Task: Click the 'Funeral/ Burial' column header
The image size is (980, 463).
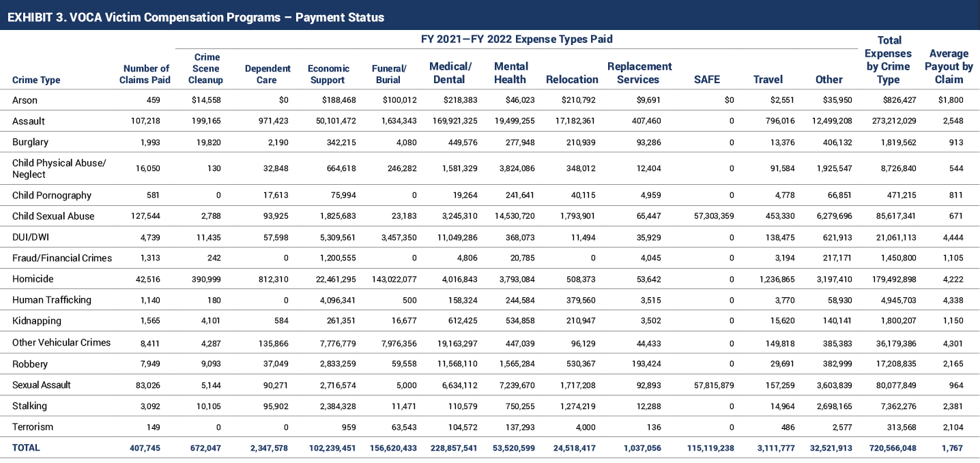Action: pos(389,74)
